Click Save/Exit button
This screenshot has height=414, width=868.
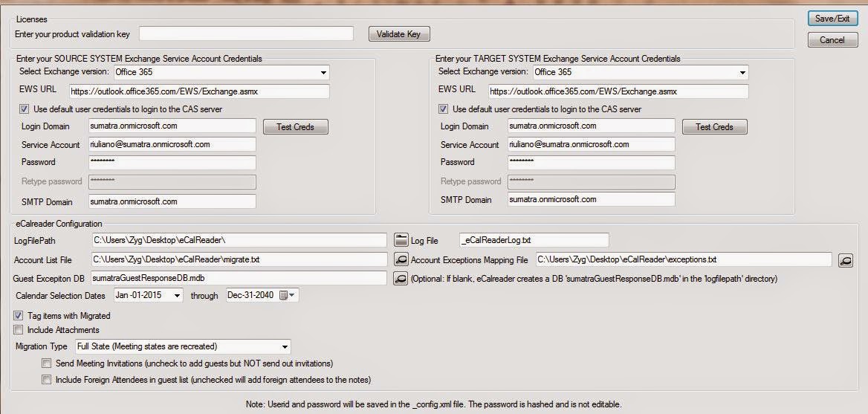(832, 19)
